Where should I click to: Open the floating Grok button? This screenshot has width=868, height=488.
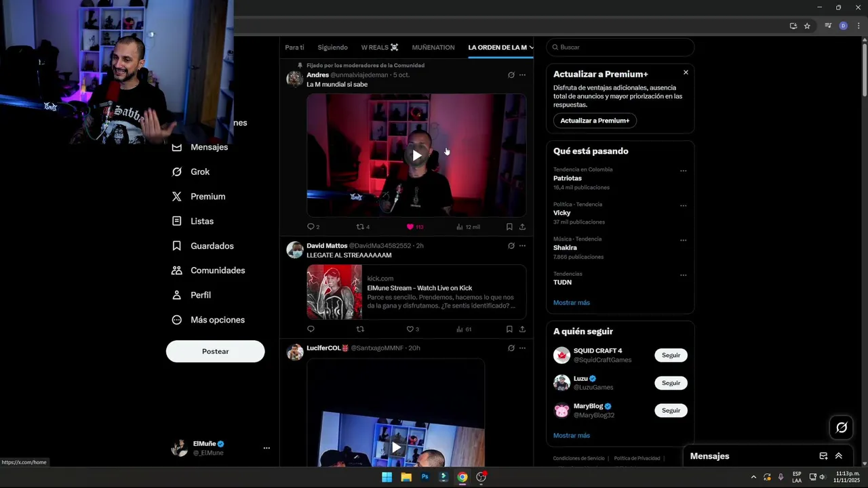(842, 428)
